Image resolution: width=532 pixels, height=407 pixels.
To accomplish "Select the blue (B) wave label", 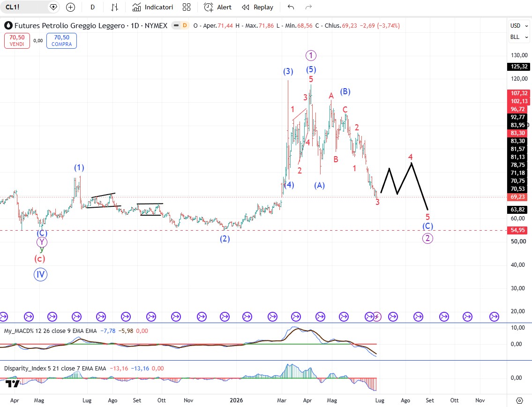I will coord(345,91).
